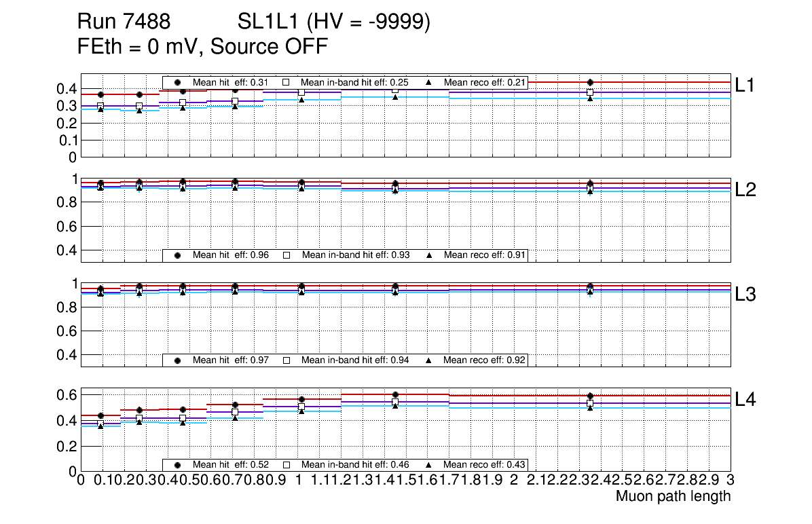Click the filled circle marker in L1 legend
Screen dimensions: 812x524
pos(178,83)
